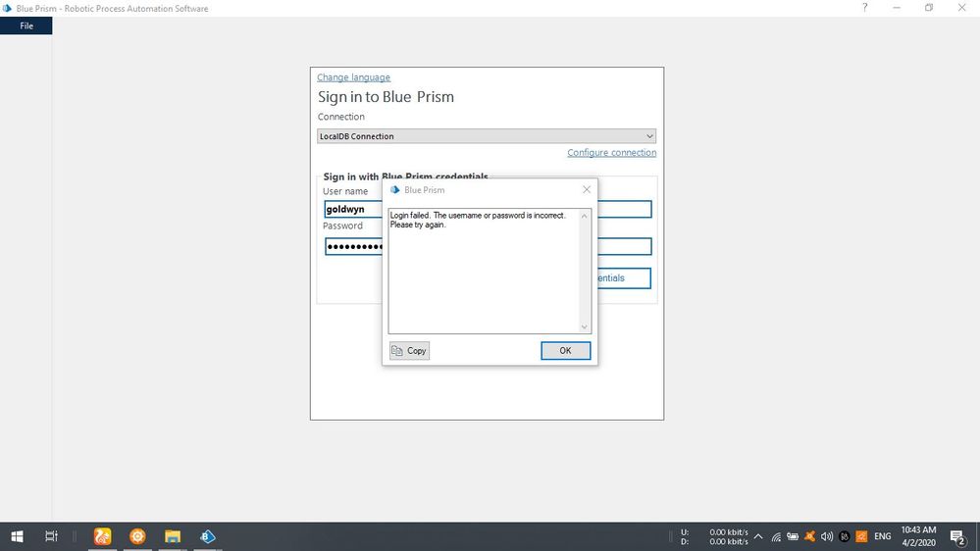The height and width of the screenshot is (551, 980).
Task: Close the Blue Prism main window
Action: click(x=962, y=8)
